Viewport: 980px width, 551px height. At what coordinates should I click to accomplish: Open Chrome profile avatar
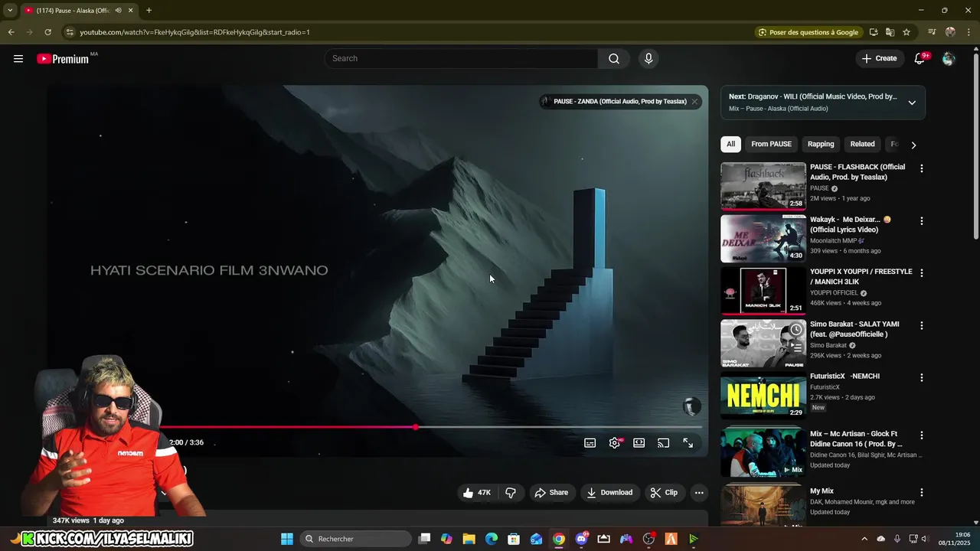[950, 32]
